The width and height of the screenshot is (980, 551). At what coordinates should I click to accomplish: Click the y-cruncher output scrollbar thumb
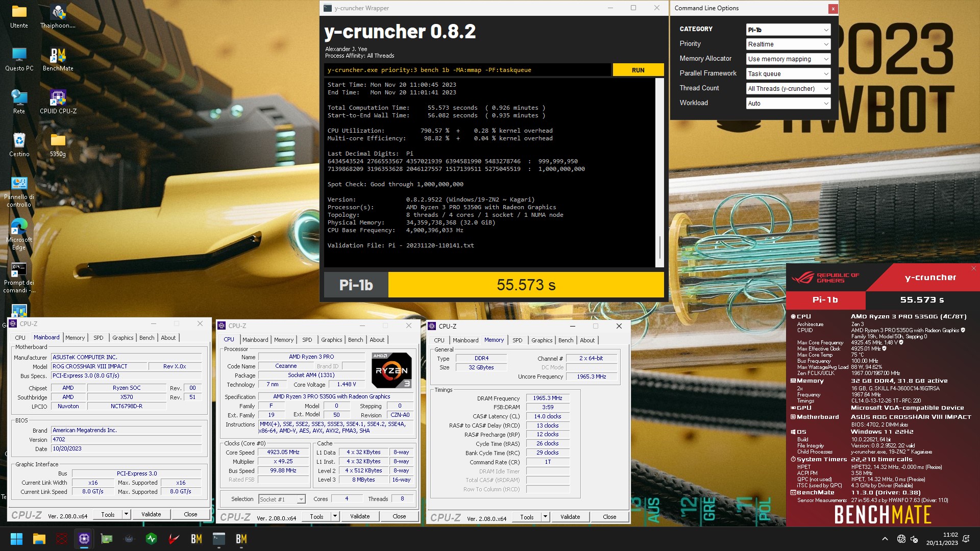pyautogui.click(x=660, y=247)
